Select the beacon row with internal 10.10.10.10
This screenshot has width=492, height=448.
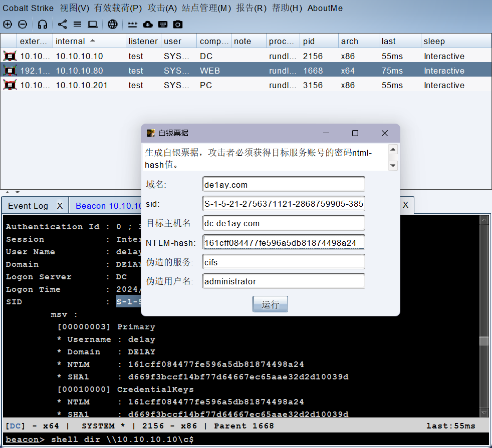click(x=245, y=56)
